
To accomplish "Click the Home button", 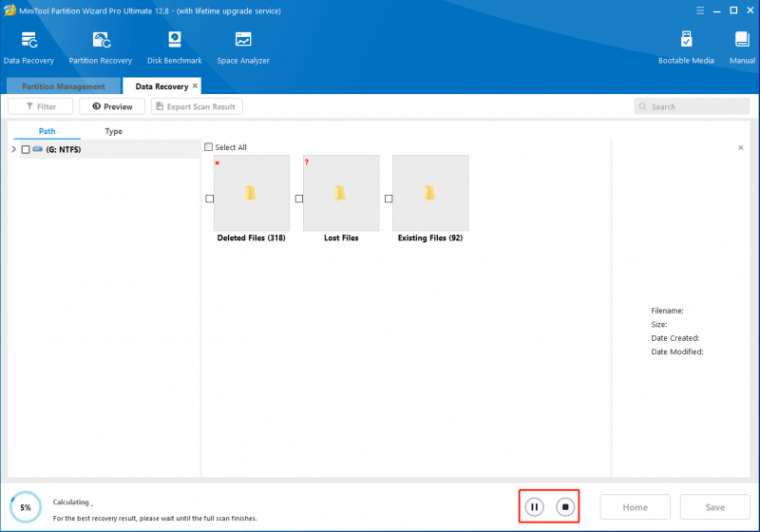I will (635, 507).
